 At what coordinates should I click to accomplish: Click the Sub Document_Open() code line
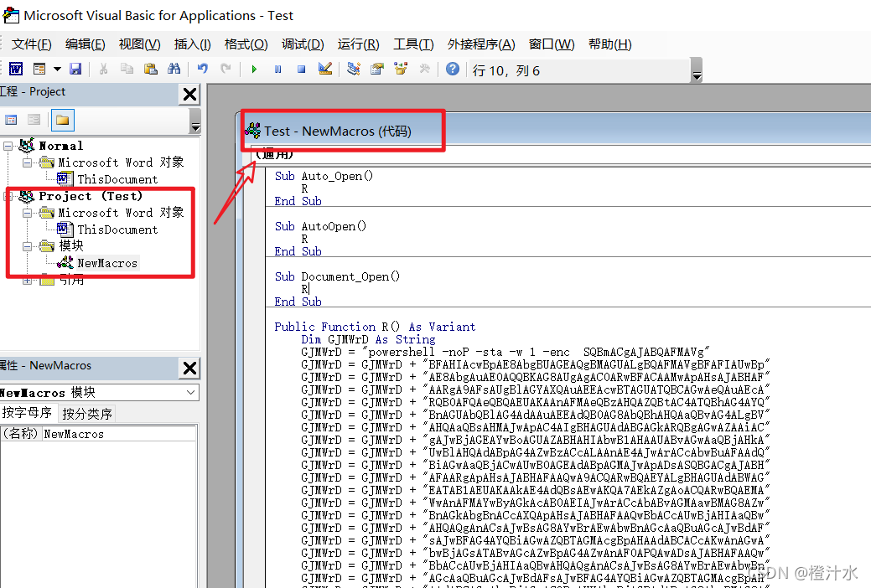click(x=337, y=276)
